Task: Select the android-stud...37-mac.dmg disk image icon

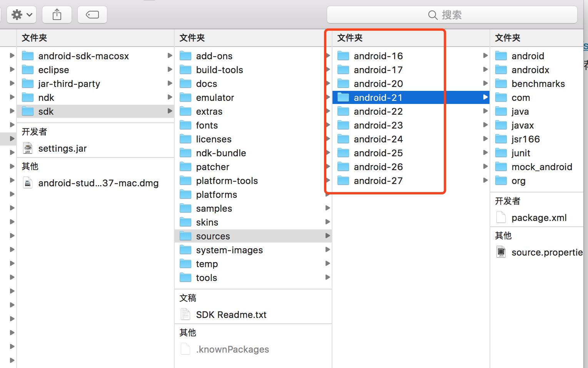Action: (28, 183)
